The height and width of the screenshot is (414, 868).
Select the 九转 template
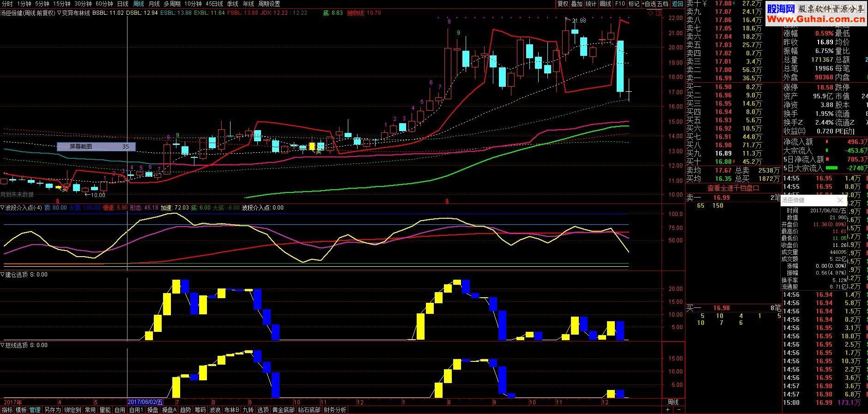248,410
